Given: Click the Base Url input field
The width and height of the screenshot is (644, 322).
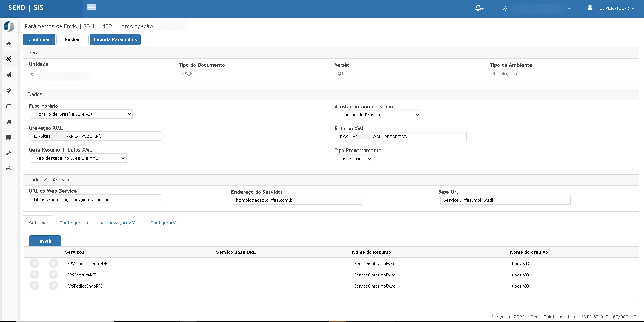Looking at the screenshot, I should (x=505, y=200).
